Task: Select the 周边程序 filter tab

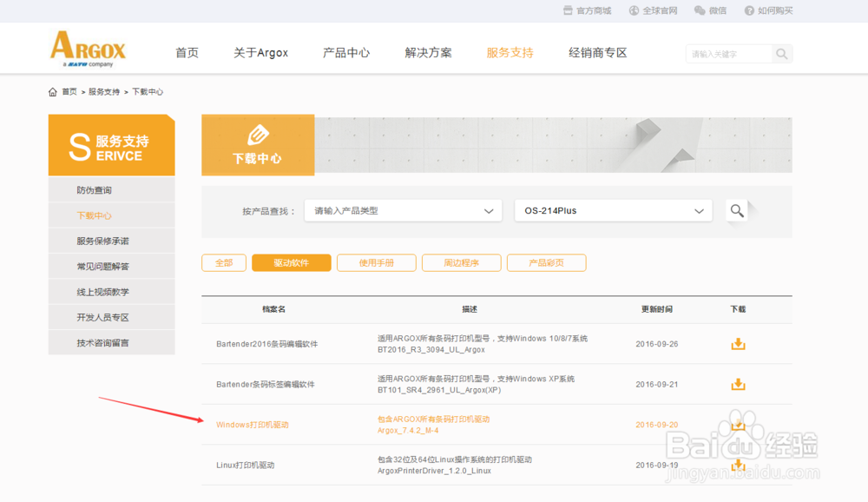Action: (462, 262)
